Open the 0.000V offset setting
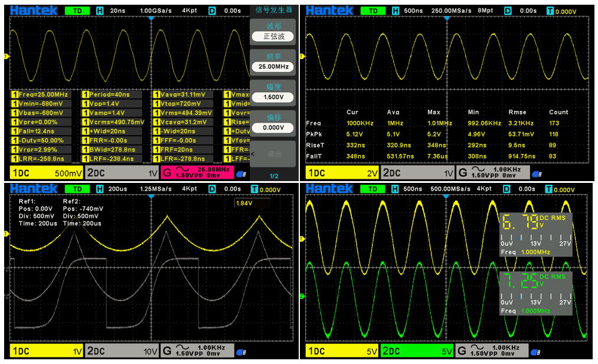This screenshot has height=364, width=598. (x=272, y=127)
